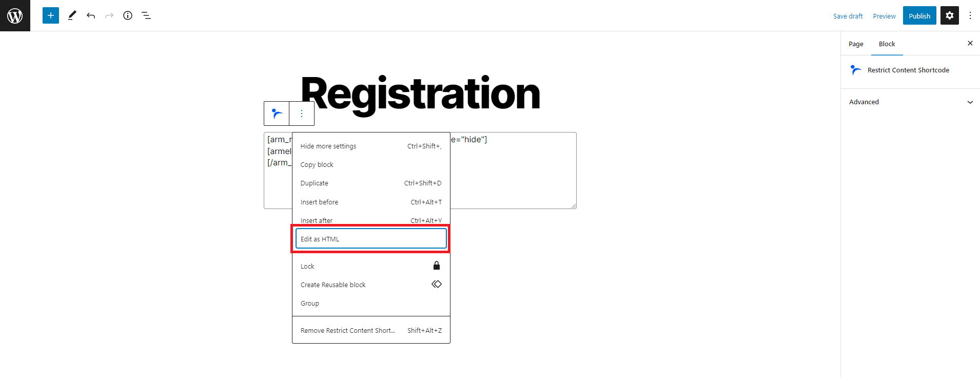Open the document details info icon
Image resolution: width=980 pixels, height=377 pixels.
[128, 15]
